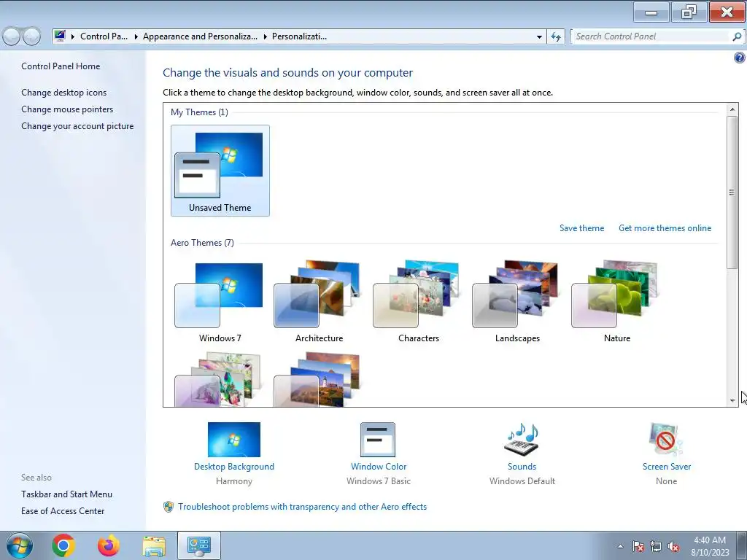Expand the arrow before Control Panel breadcrumb
747x560 pixels.
[73, 36]
